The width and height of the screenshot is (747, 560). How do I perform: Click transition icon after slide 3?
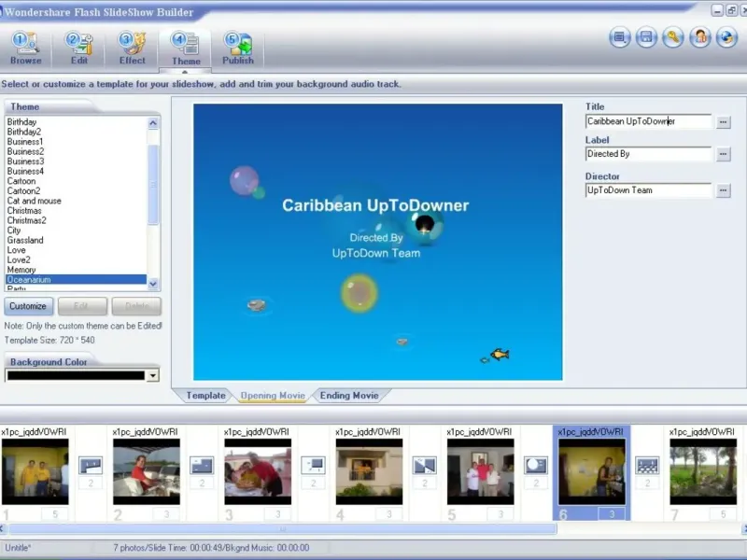[313, 465]
